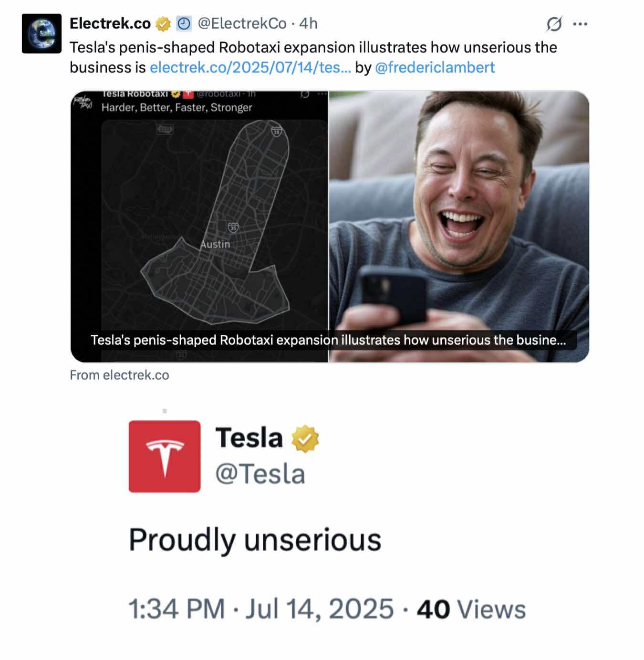Screen dimensions: 644x660
Task: Open the three-dot more options menu
Action: (580, 24)
